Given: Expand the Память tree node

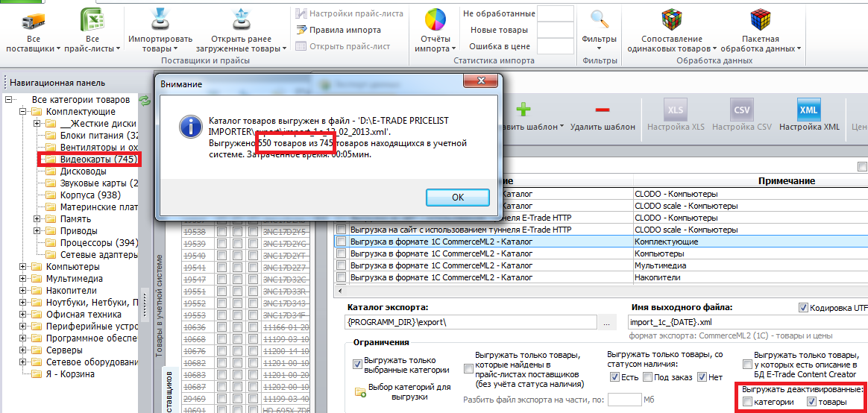Looking at the screenshot, I should 37,218.
